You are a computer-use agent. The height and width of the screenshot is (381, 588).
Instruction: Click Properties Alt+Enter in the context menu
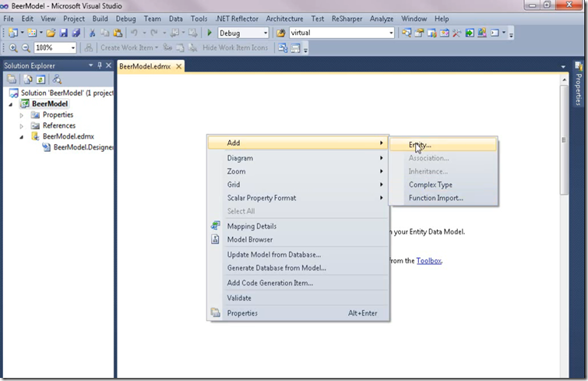tap(298, 313)
